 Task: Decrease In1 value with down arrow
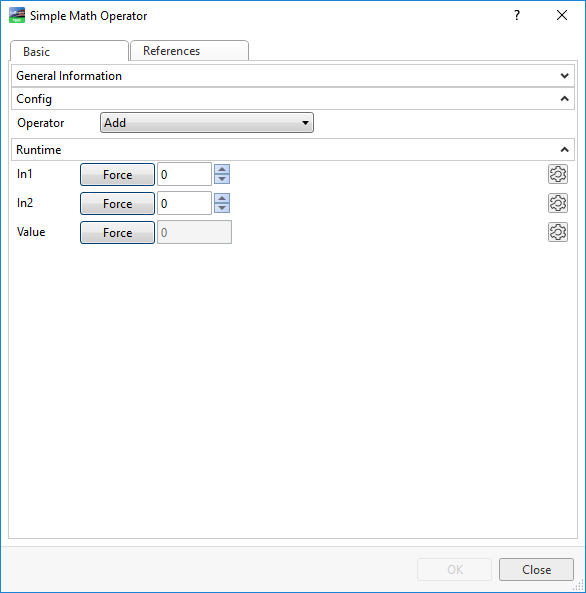222,179
